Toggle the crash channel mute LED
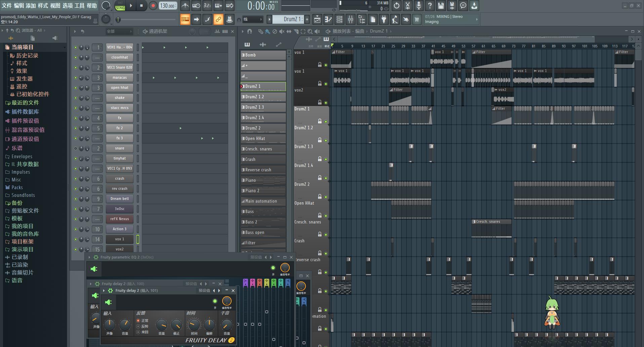 76,179
